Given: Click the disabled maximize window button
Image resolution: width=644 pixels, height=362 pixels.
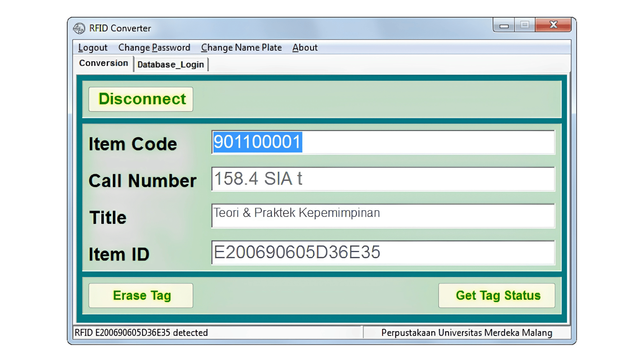Looking at the screenshot, I should point(525,25).
